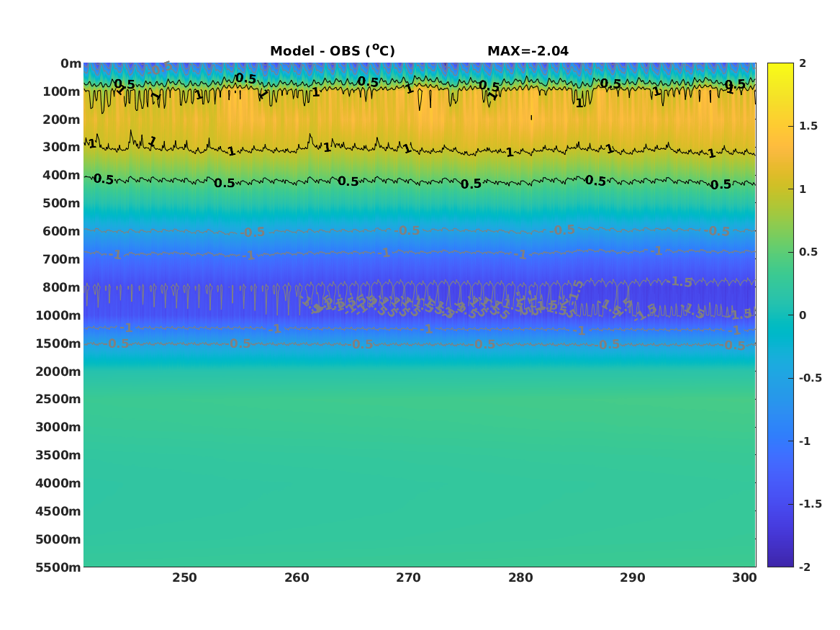Pick the colorbar tick label "-1.5"
Screen dimensions: 840x630
(x=810, y=504)
